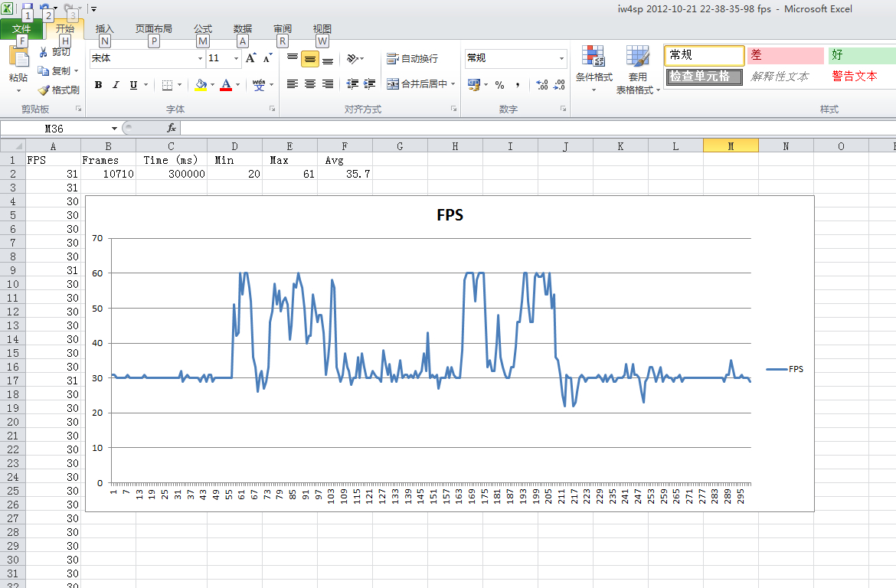
Task: Click the Borders grid icon
Action: [x=167, y=84]
